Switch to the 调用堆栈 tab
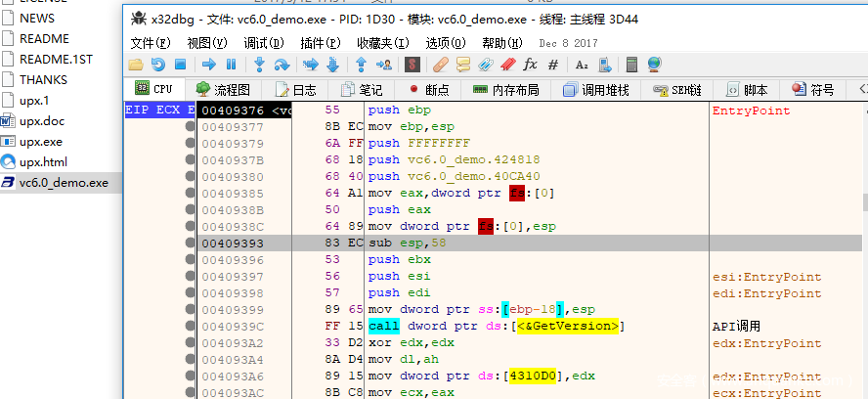The height and width of the screenshot is (399, 868). 596,90
